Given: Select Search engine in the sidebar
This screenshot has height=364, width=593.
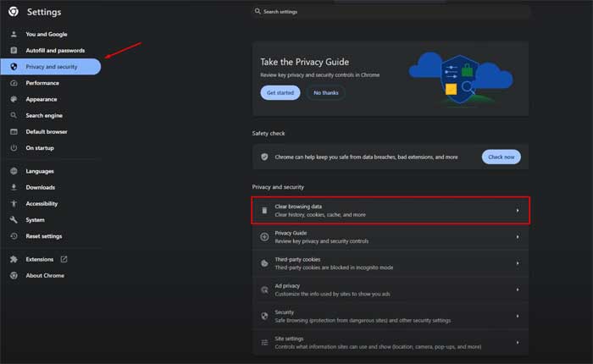Looking at the screenshot, I should coord(43,115).
